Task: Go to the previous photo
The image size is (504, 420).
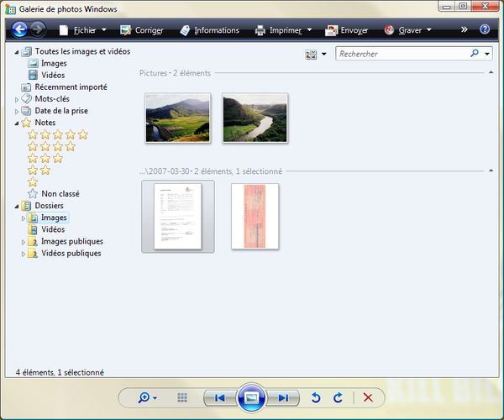Action: pos(219,398)
